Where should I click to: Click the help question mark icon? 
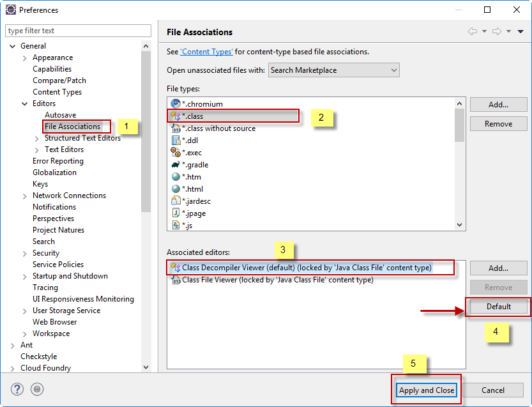[17, 389]
